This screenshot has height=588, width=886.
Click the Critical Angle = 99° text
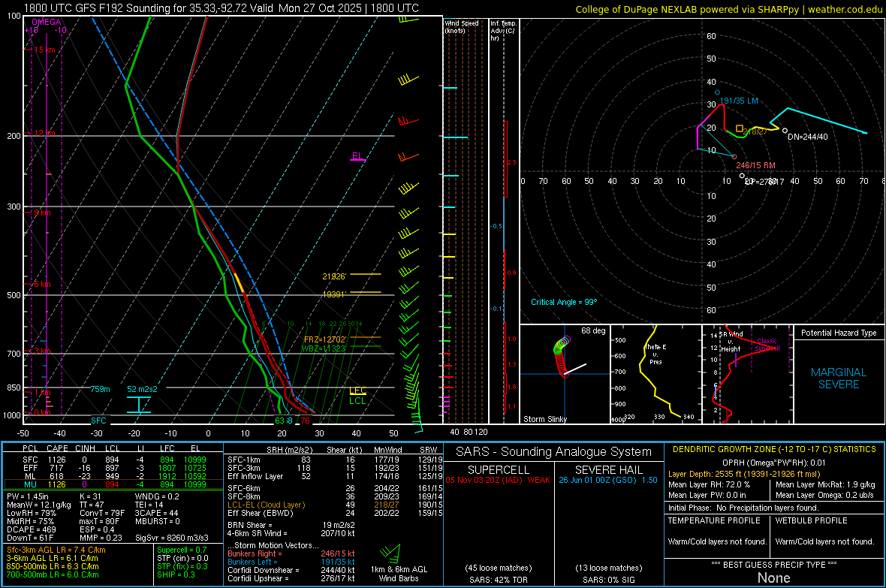tap(564, 302)
